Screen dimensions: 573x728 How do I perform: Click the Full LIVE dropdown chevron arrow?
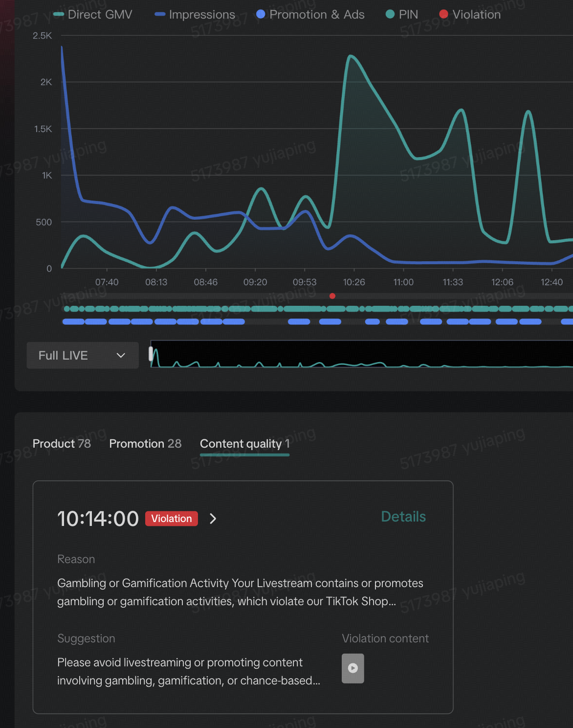[121, 355]
